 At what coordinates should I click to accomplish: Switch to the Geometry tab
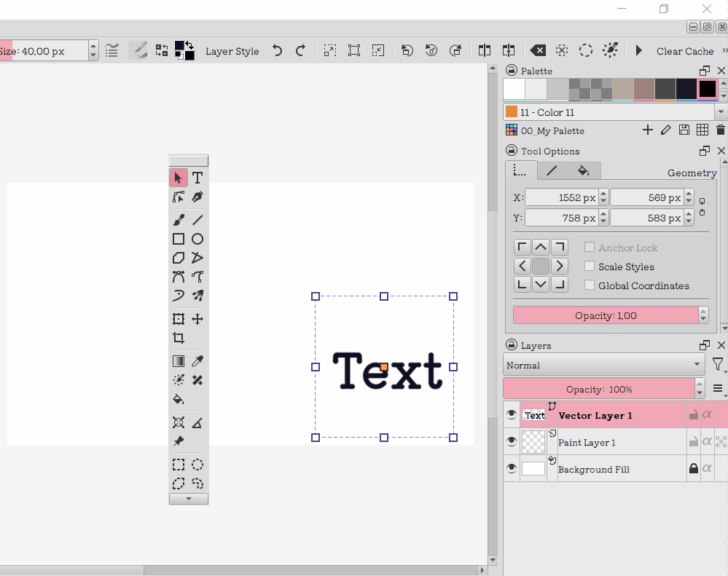coord(691,173)
